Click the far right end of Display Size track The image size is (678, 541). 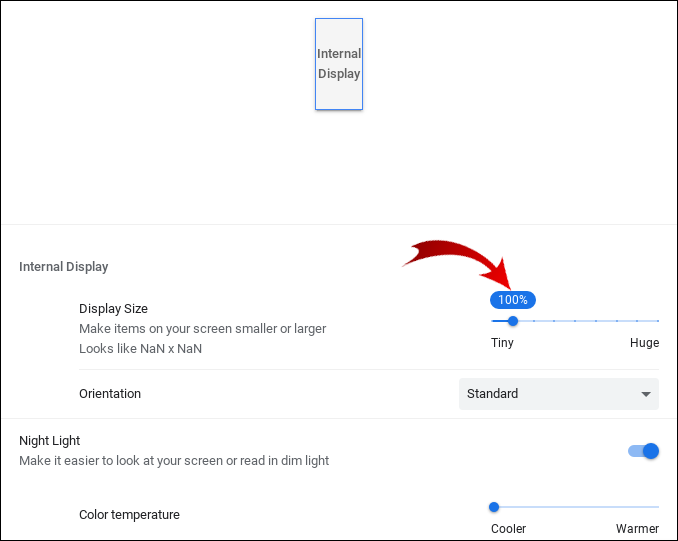(x=657, y=321)
